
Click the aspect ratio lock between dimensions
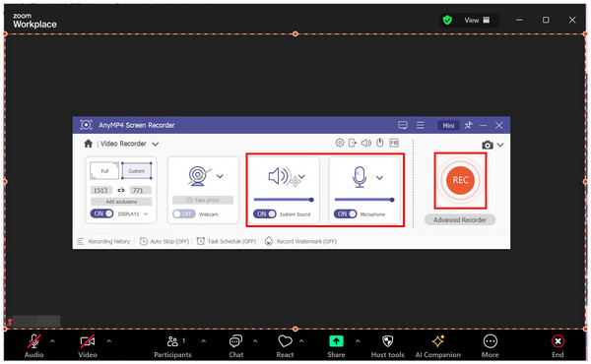click(x=121, y=190)
